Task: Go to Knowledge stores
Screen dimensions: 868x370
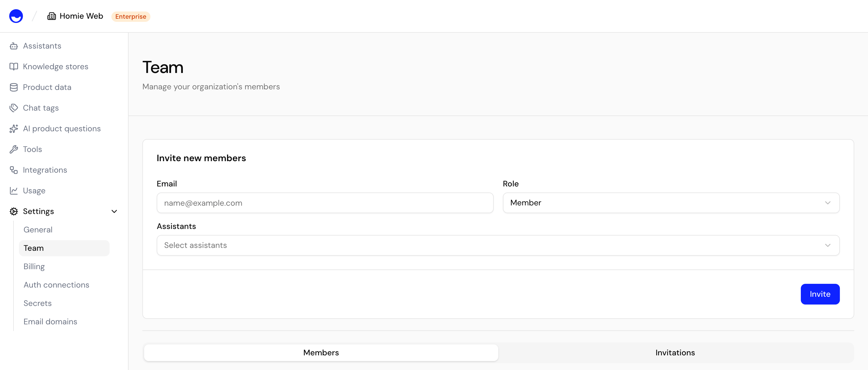Action: (56, 66)
